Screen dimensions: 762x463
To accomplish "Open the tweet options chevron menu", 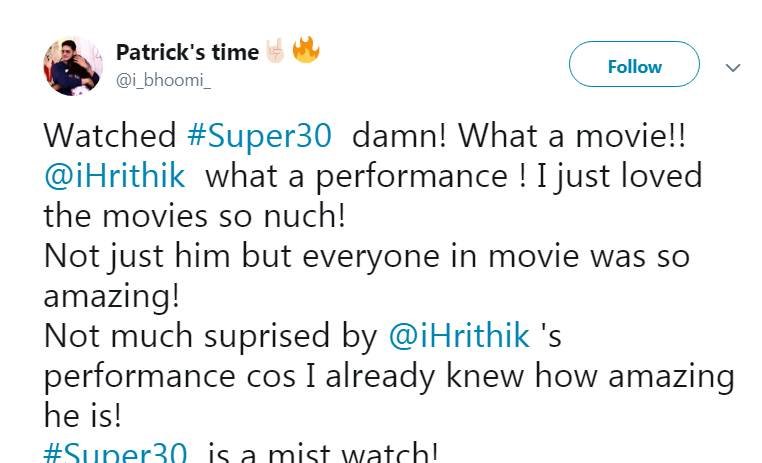I will click(733, 67).
